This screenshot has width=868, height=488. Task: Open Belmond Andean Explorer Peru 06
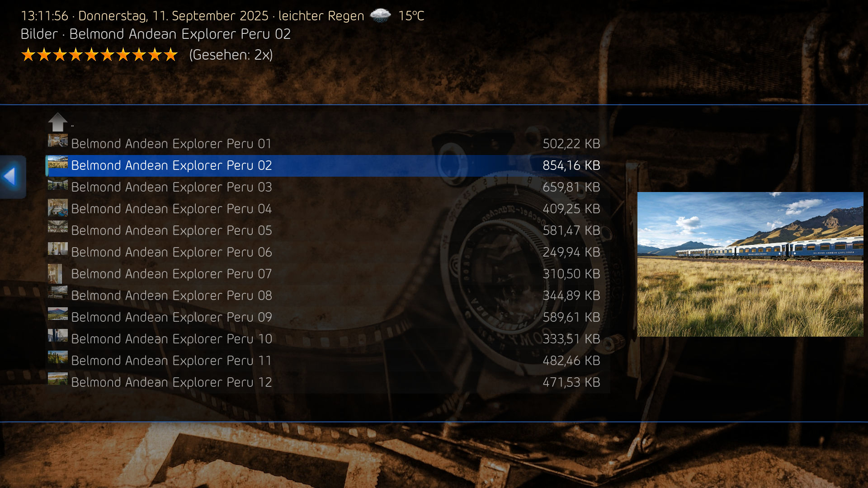(x=323, y=252)
